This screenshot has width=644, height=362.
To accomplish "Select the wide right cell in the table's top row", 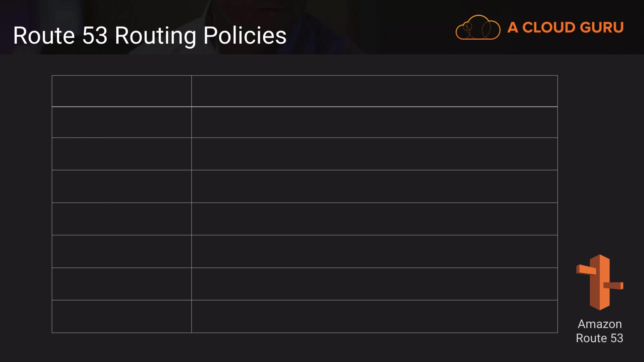I will (x=374, y=91).
